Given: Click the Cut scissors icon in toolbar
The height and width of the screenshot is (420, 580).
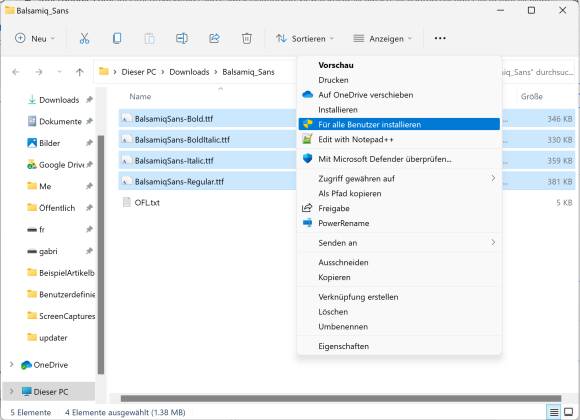Looking at the screenshot, I should click(x=84, y=38).
